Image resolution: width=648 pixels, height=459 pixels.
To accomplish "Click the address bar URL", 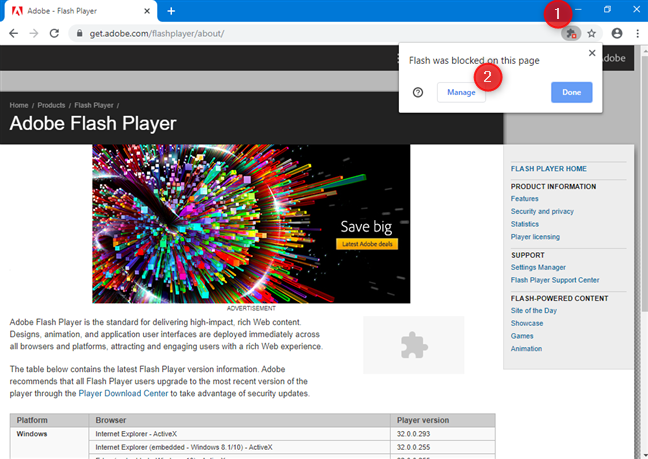I will click(x=157, y=33).
